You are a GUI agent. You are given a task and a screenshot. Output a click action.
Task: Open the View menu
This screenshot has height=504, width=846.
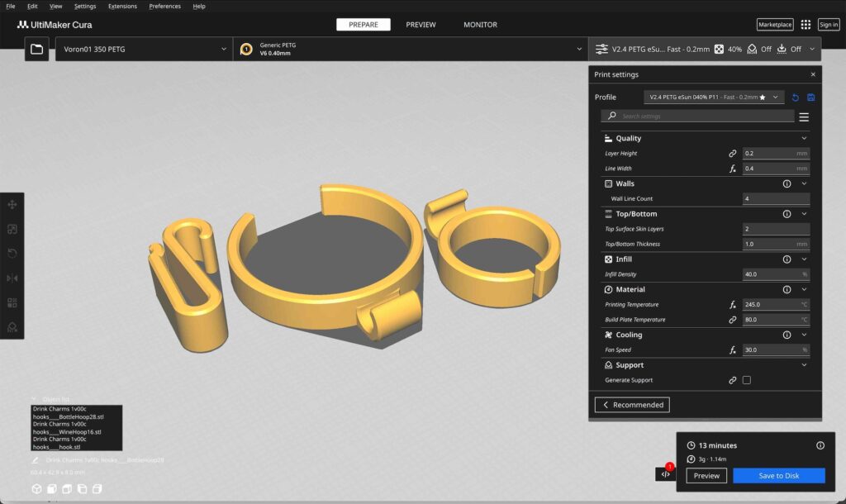[x=55, y=7]
